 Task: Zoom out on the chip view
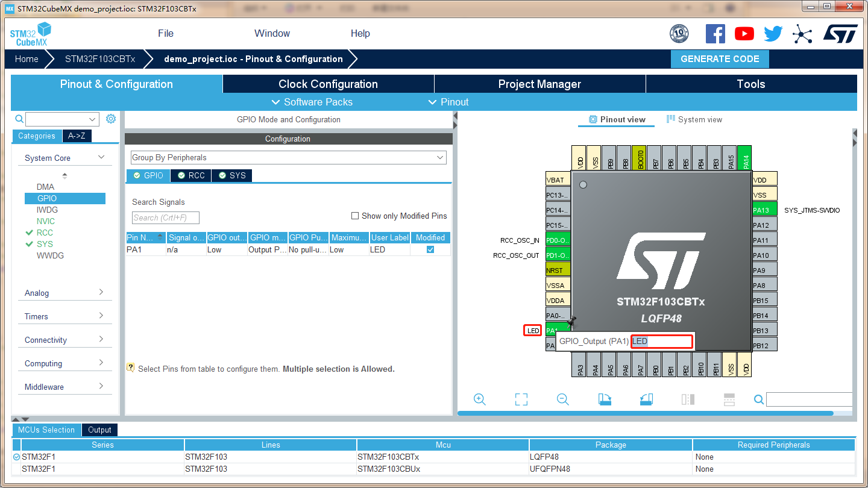(563, 399)
